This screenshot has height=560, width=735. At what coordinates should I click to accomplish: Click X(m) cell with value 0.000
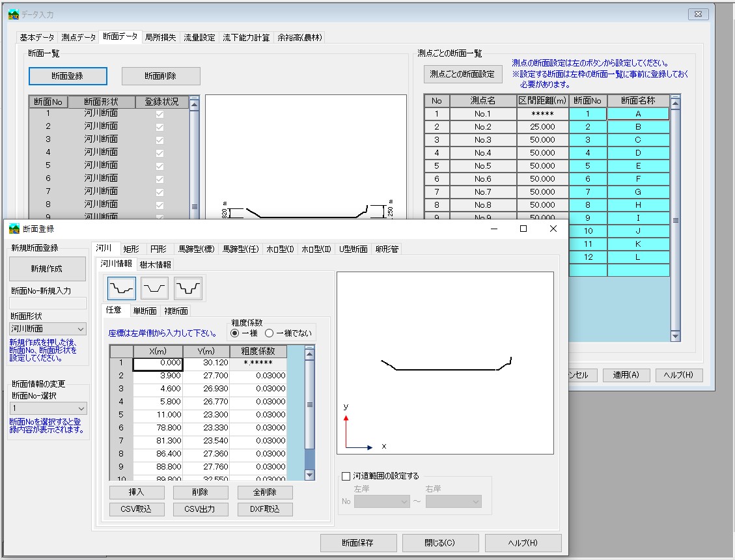pos(158,363)
